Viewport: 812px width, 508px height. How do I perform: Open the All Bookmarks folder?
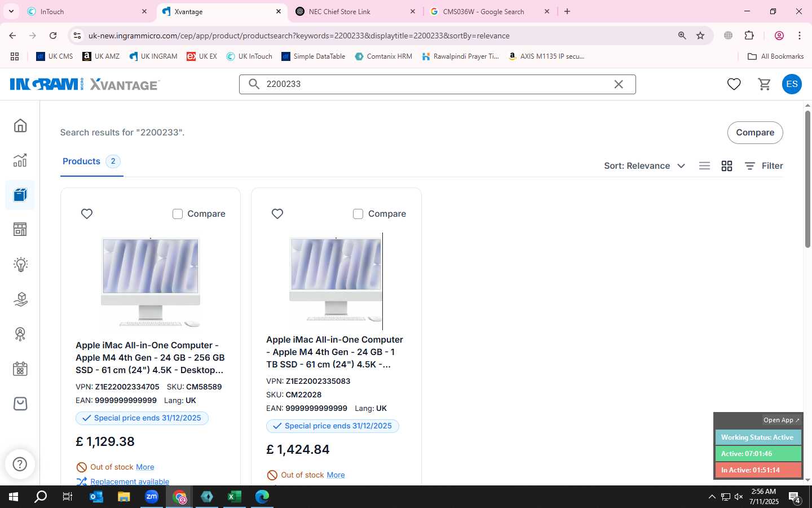775,56
